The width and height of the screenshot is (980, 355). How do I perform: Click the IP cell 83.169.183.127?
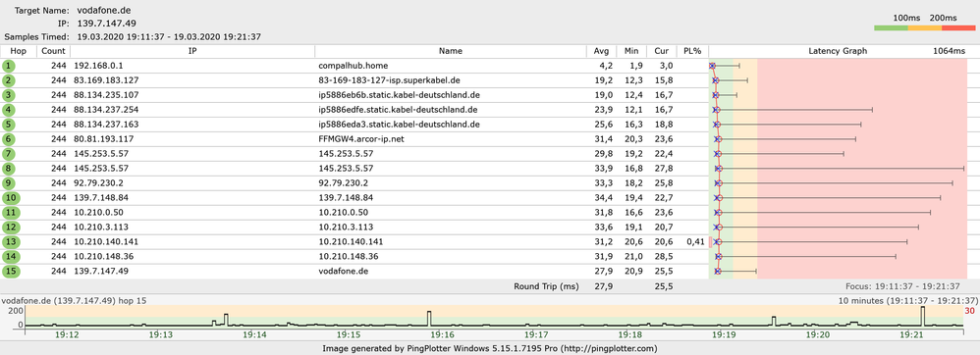pos(106,80)
